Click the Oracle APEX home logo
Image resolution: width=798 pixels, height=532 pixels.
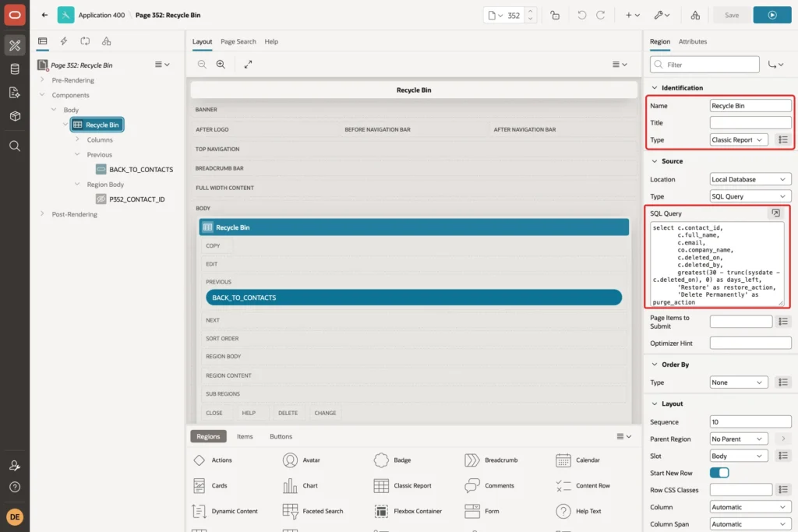pyautogui.click(x=15, y=15)
